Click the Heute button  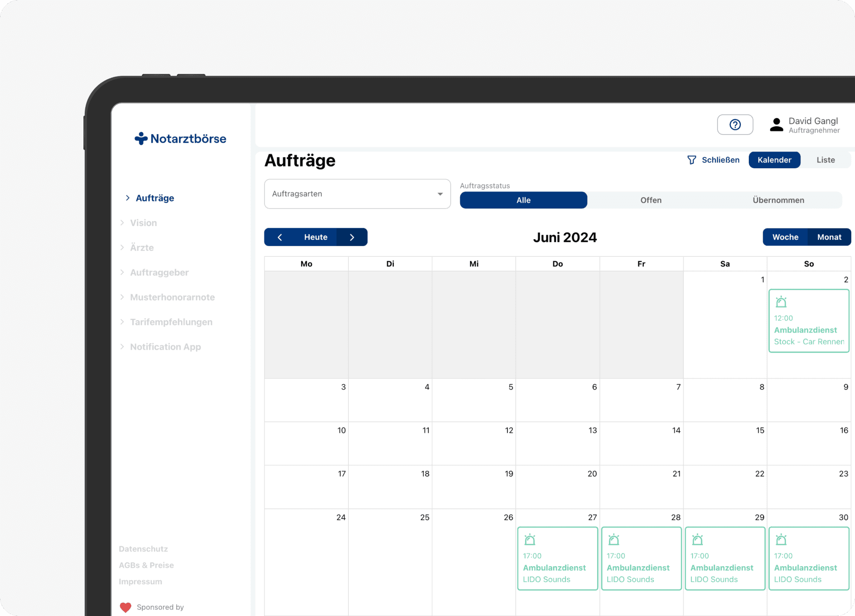(316, 237)
